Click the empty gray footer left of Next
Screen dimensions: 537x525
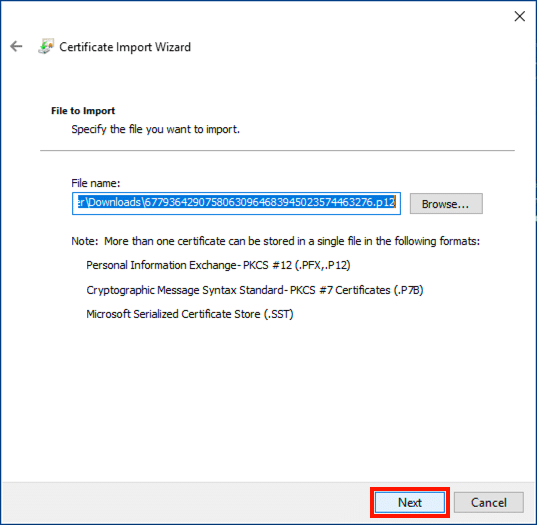coord(185,502)
